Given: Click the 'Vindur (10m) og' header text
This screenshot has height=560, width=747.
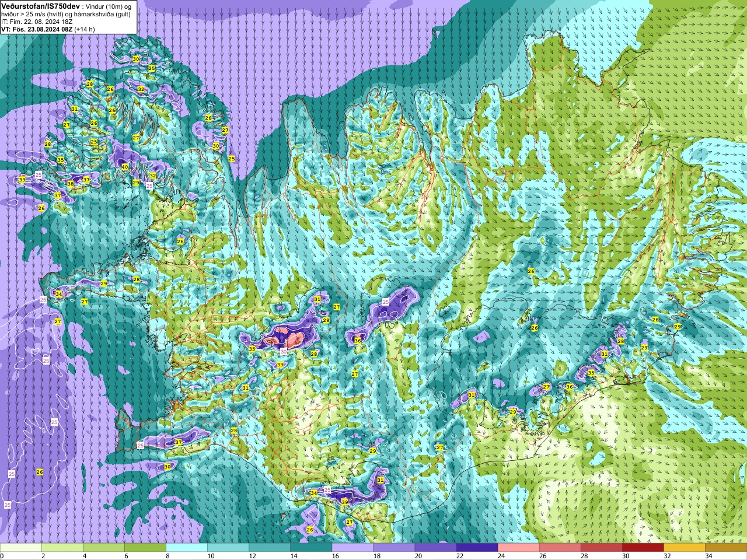Looking at the screenshot, I should [110, 6].
